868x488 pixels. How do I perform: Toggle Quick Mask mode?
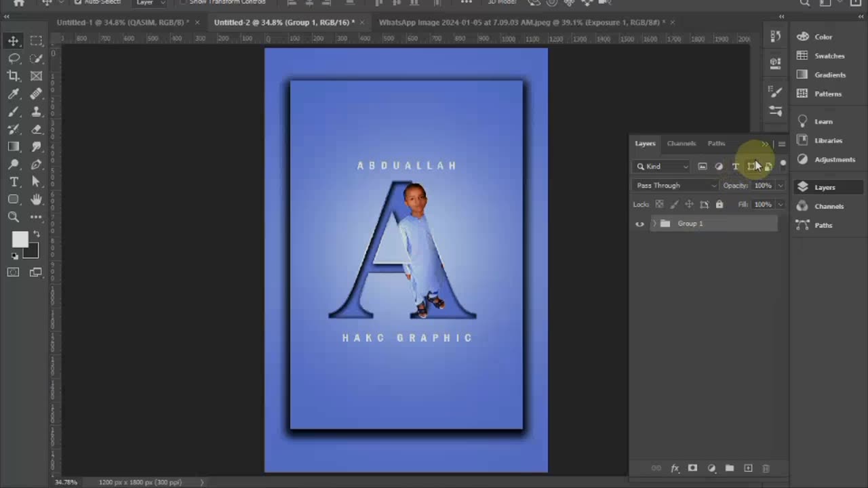click(x=14, y=272)
